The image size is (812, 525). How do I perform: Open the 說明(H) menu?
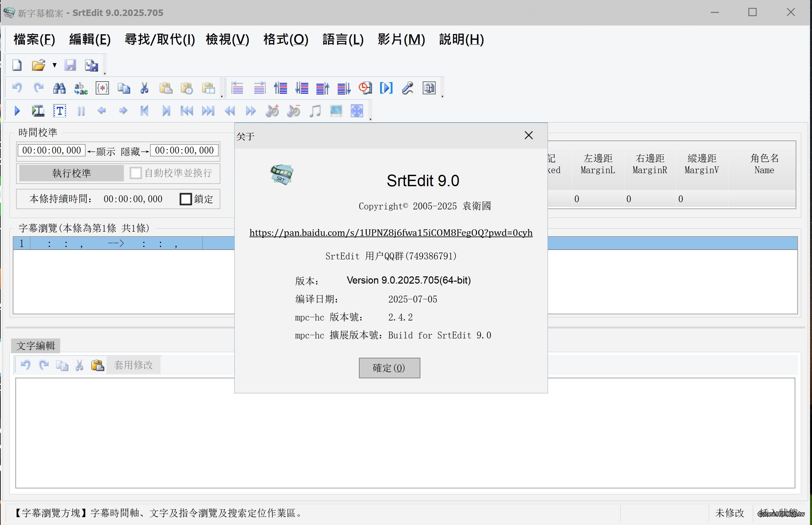tap(462, 40)
